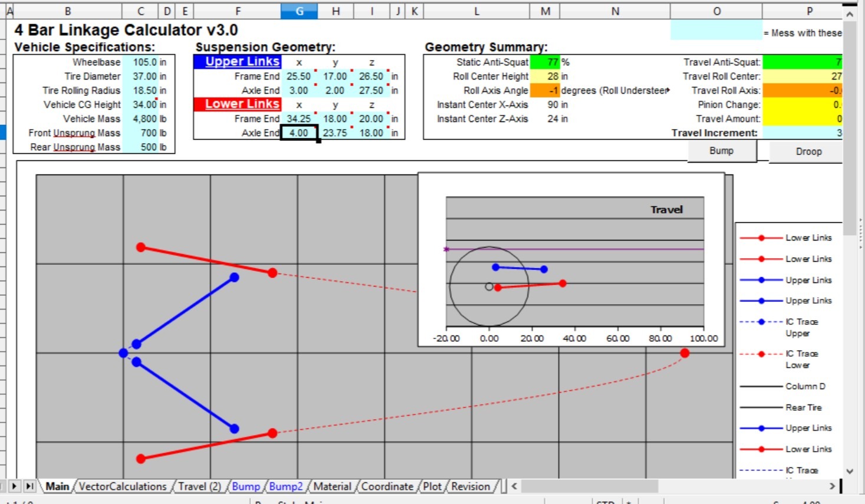Click the red IC Trace endpoint marker

click(x=685, y=353)
